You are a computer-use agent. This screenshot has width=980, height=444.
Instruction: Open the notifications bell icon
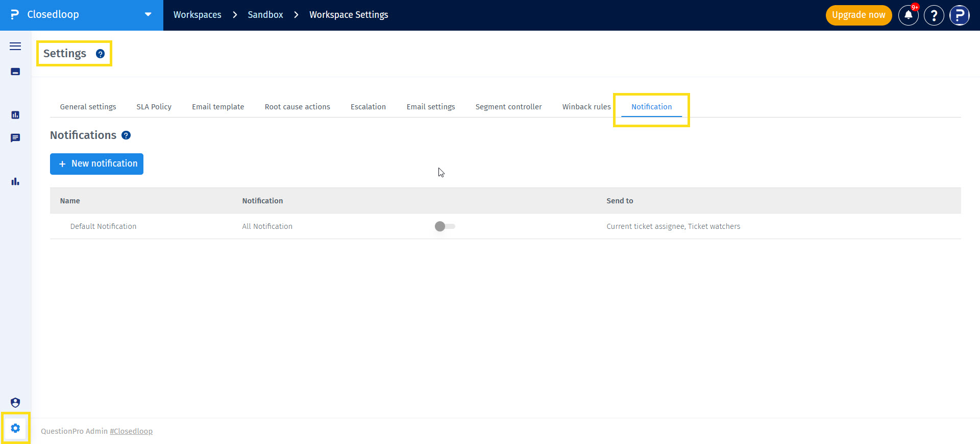point(909,15)
